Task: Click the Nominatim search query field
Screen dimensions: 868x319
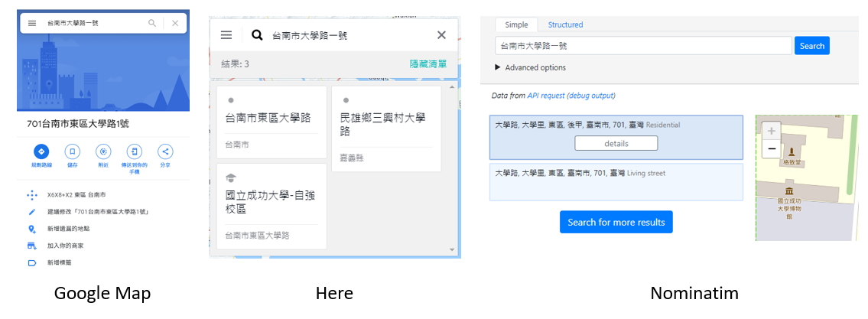Action: pos(643,46)
